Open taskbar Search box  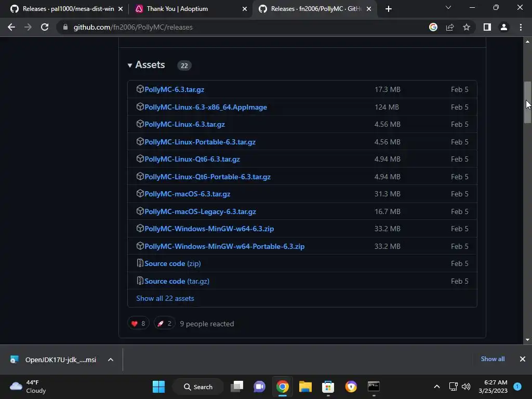(198, 387)
